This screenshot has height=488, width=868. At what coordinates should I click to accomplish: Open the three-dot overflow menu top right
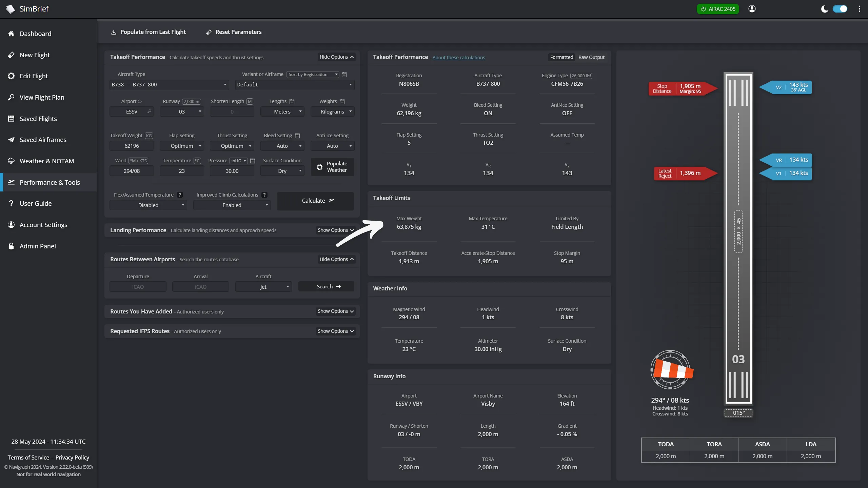click(860, 9)
